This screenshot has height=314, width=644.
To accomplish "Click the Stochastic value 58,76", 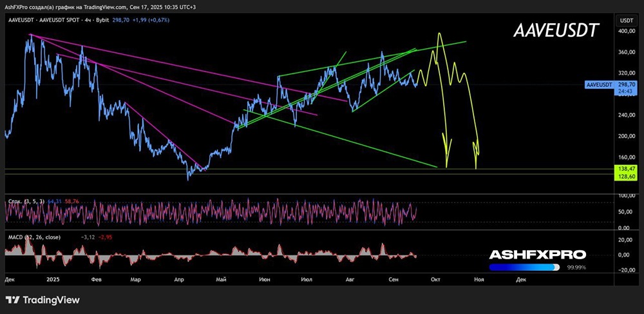I will click(72, 201).
